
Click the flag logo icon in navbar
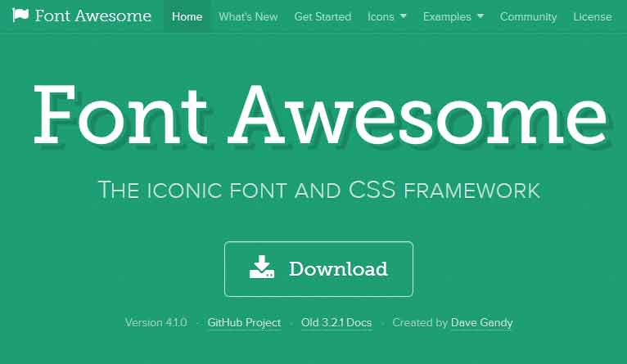20,16
